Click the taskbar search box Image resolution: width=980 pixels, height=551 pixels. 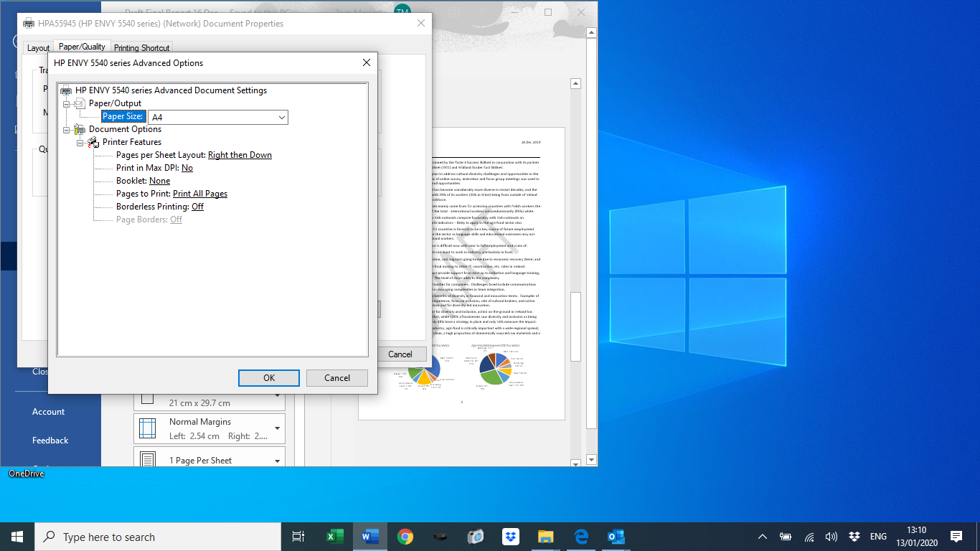pos(158,537)
